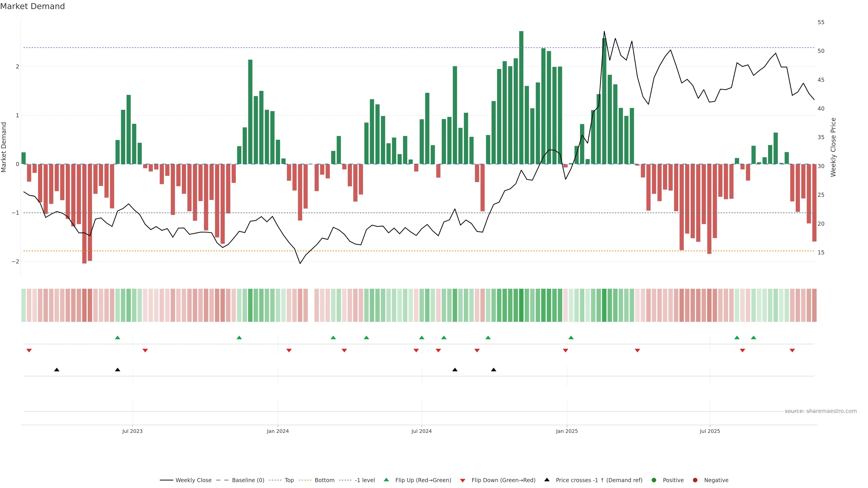Click the Jan 2025 axis label

pyautogui.click(x=567, y=431)
